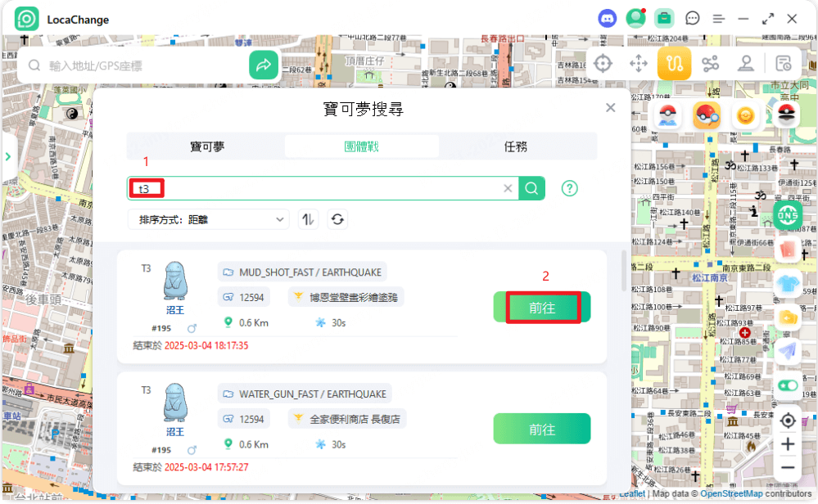The image size is (818, 504).
Task: Open the Pokeball search magnifier icon
Action: tap(707, 115)
